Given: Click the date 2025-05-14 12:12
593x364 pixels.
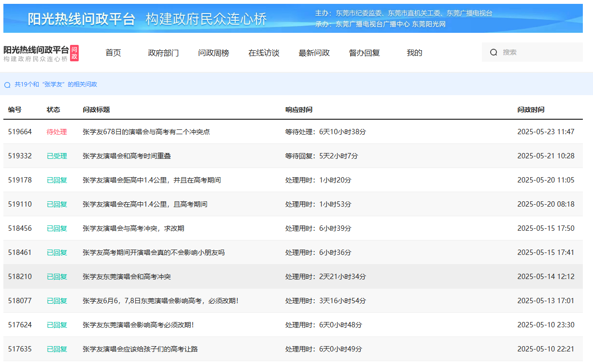Looking at the screenshot, I should pyautogui.click(x=546, y=277).
